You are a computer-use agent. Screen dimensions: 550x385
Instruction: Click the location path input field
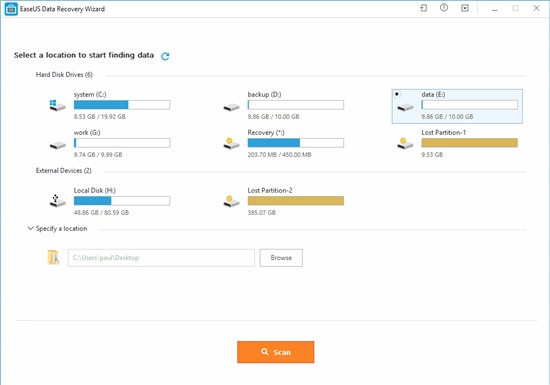[x=161, y=258]
